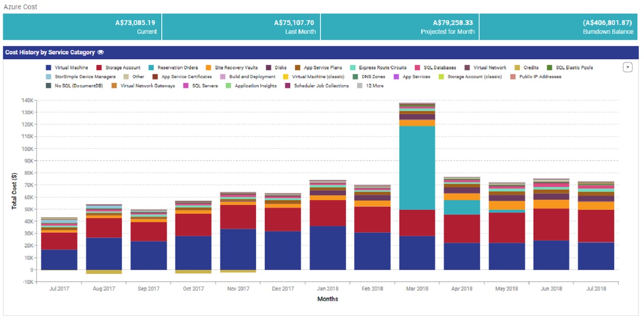The width and height of the screenshot is (644, 316).
Task: Click the Express Route Circuits legend entry
Action: coord(378,68)
